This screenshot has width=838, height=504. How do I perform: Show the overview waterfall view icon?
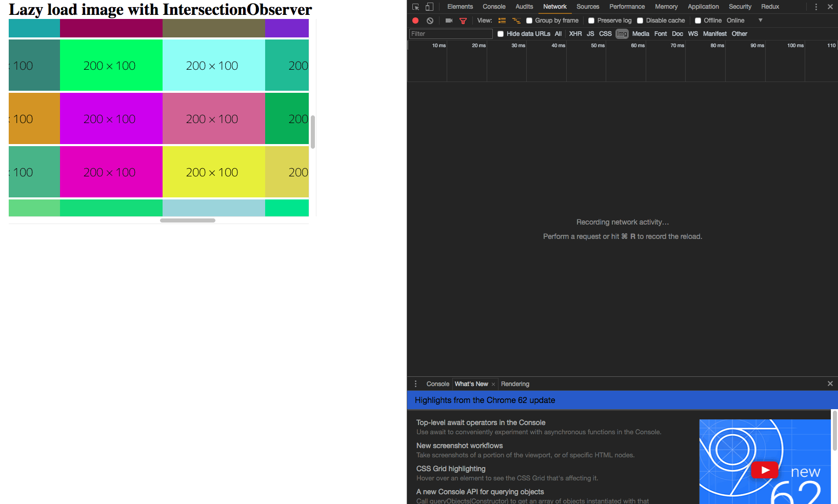pyautogui.click(x=516, y=21)
